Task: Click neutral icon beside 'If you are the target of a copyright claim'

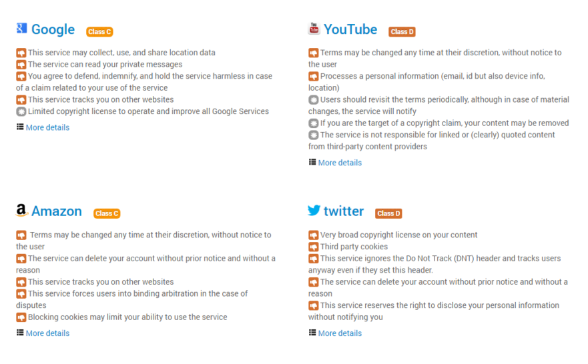Action: (x=314, y=123)
